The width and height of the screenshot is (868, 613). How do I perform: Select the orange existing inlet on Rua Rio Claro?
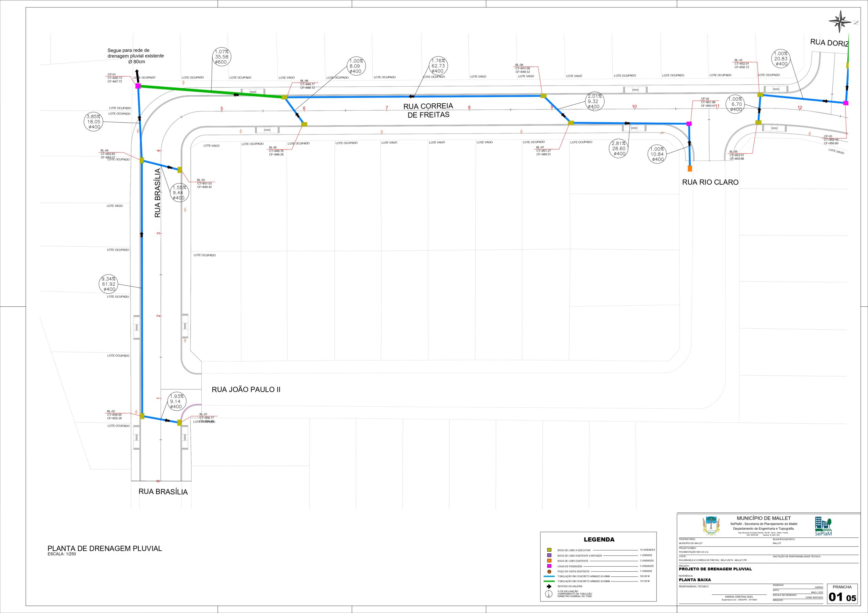pos(690,168)
